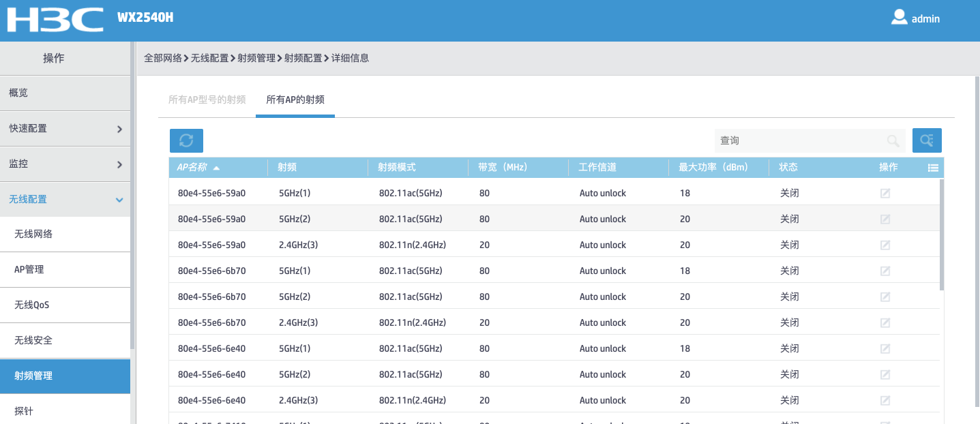Click 5GHz(1) cell of AP 80e4-55e6-6b70
Image resolution: width=980 pixels, height=424 pixels.
[295, 271]
